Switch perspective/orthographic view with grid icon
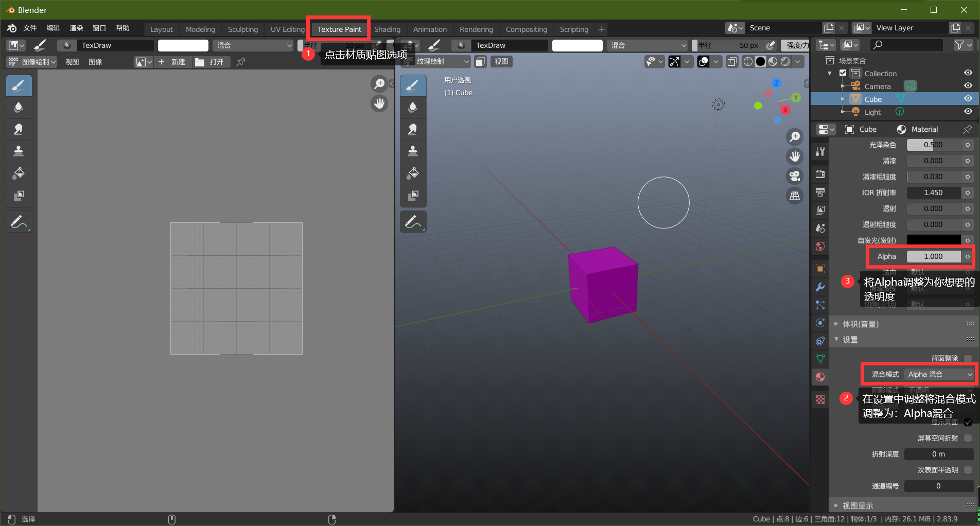980x526 pixels. tap(795, 196)
